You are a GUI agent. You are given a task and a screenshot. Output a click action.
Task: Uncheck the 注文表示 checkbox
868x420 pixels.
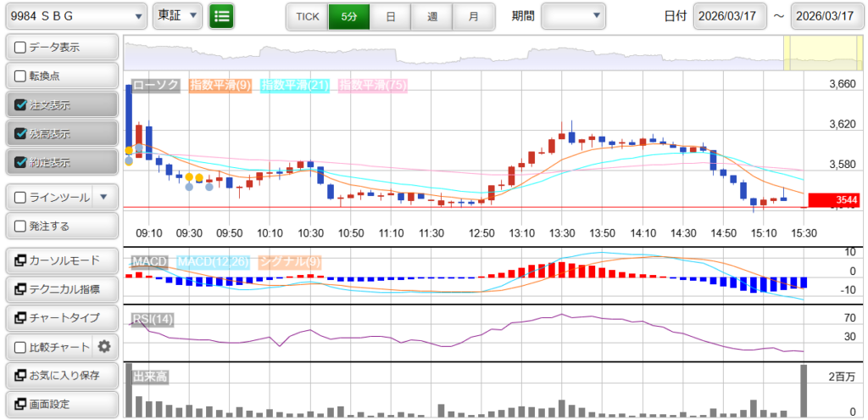[21, 105]
